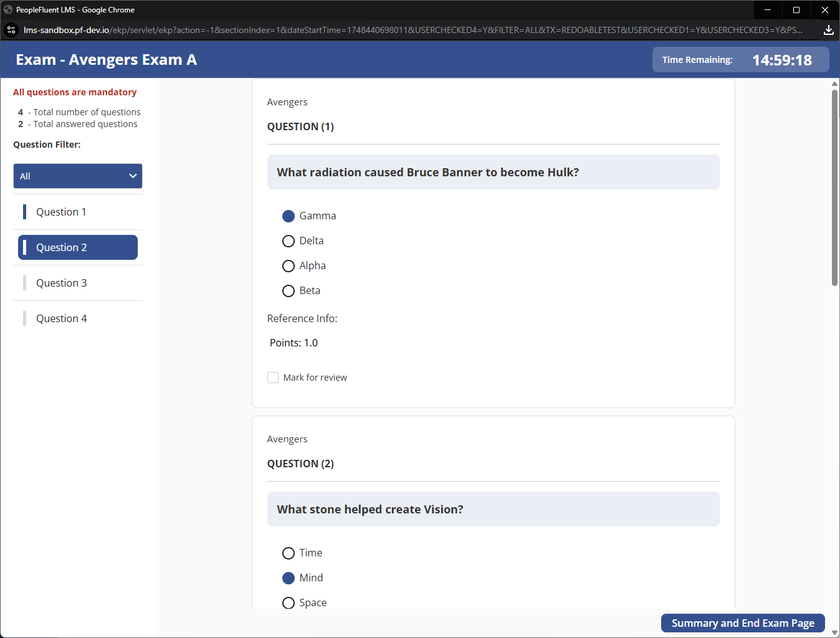This screenshot has height=638, width=840.
Task: Click the 'Total number of questions' line
Action: click(x=79, y=112)
